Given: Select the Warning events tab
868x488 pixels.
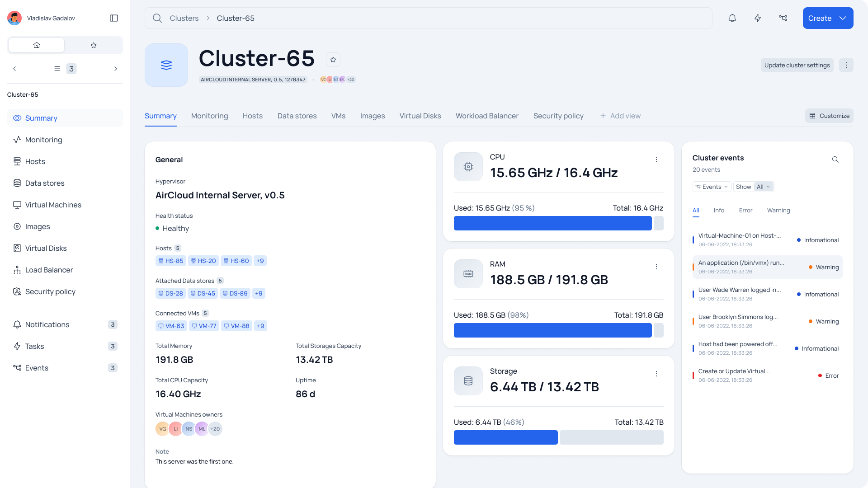Looking at the screenshot, I should pos(778,210).
